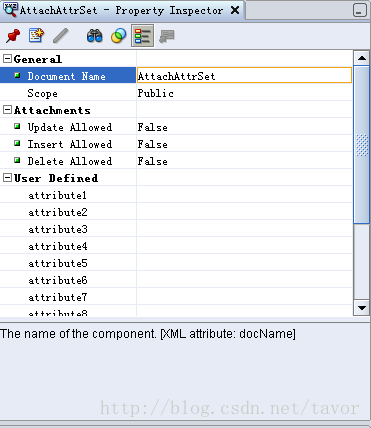This screenshot has width=371, height=428.
Task: Select the attribute5 row
Action: [x=176, y=263]
